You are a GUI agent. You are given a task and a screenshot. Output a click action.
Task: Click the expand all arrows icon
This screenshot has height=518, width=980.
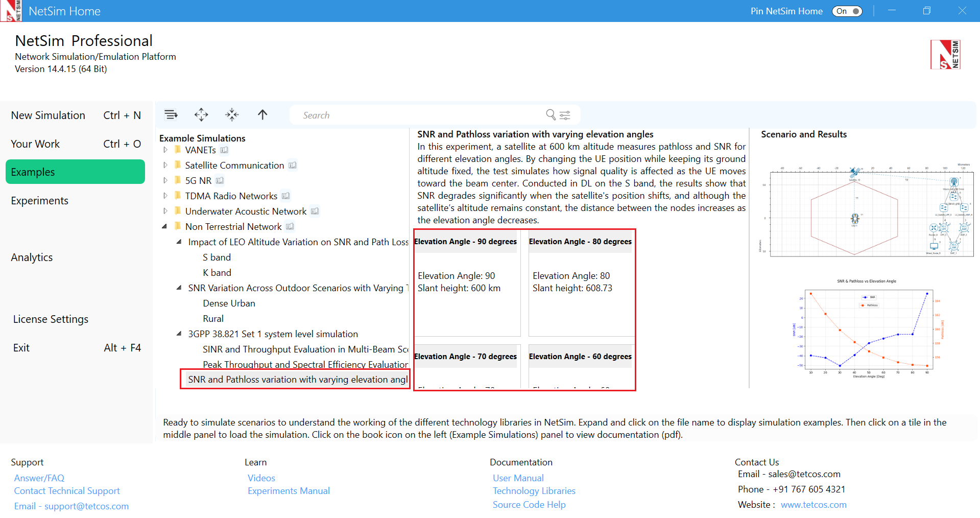tap(201, 115)
